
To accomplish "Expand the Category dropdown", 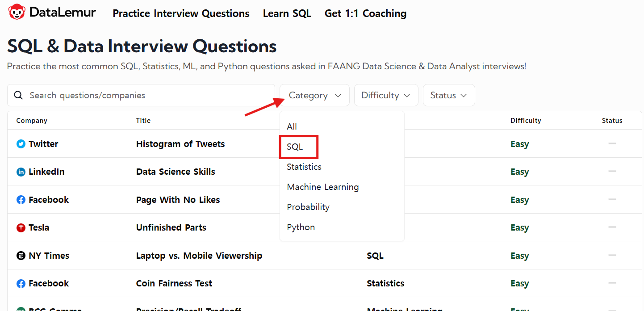I will click(x=314, y=95).
